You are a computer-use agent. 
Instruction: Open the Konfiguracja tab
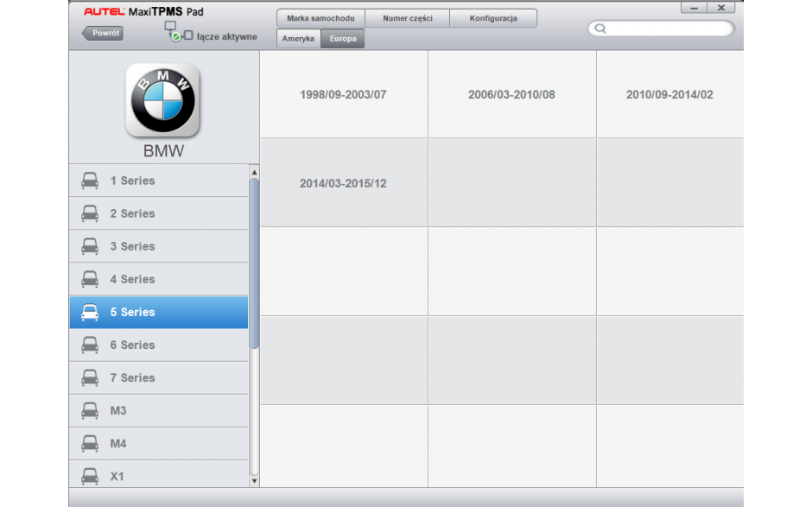(493, 18)
